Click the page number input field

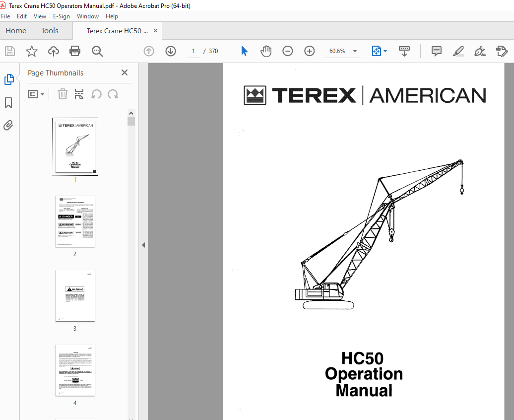pyautogui.click(x=193, y=51)
